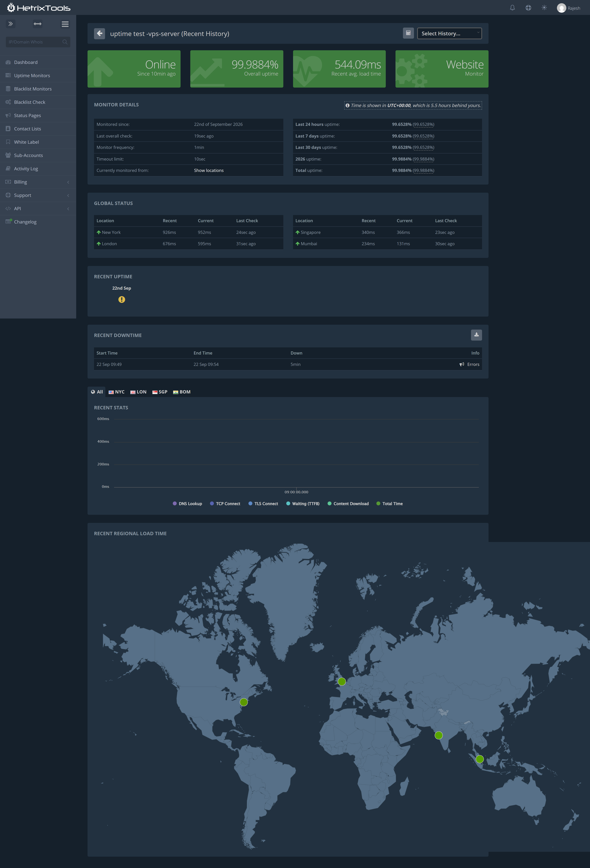Click the support lifebuoy icon in header
Screen dimensions: 590x868
click(x=528, y=8)
